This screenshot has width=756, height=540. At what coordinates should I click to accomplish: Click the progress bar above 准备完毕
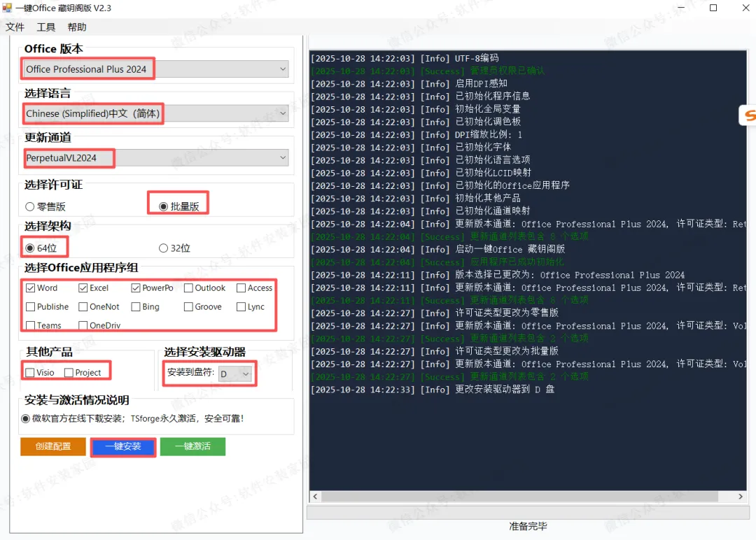(x=528, y=513)
